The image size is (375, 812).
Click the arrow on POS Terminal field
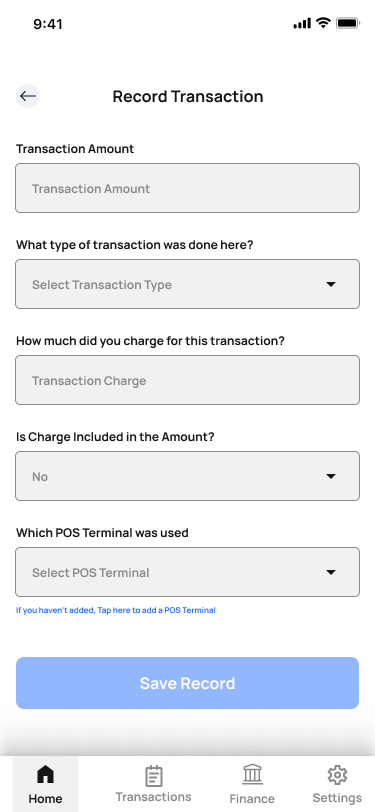pos(331,572)
